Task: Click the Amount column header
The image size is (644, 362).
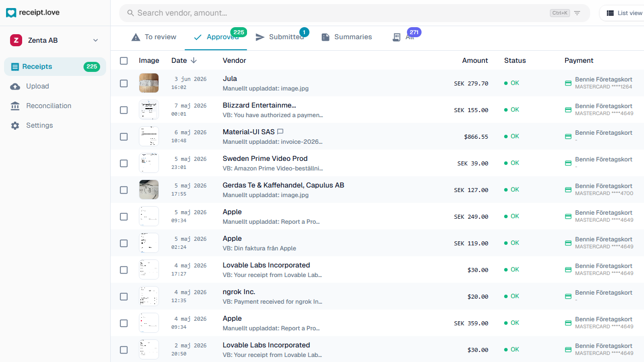Action: point(475,60)
